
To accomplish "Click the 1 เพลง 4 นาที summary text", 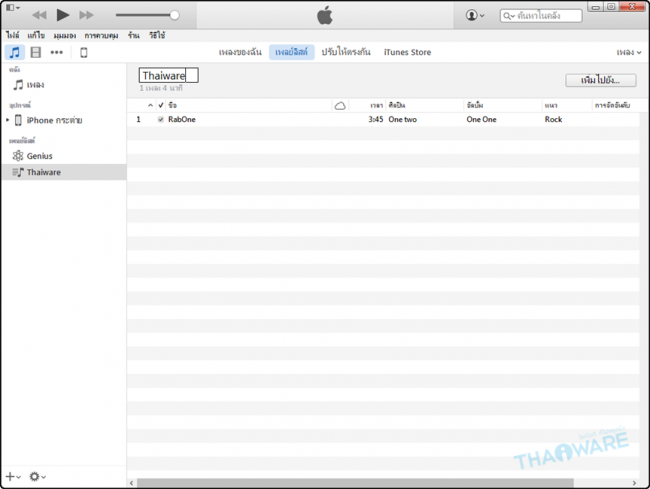I will (161, 88).
